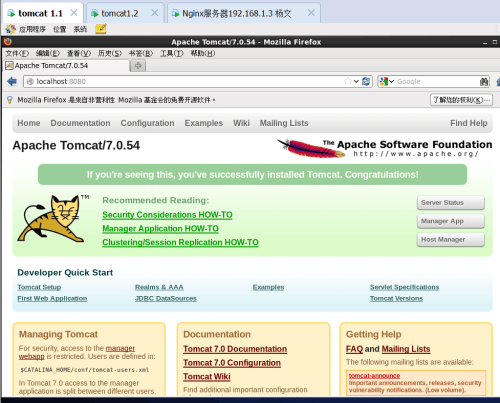This screenshot has height=403, width=500.
Task: Open the 编辑(E) menu
Action: tap(48, 53)
